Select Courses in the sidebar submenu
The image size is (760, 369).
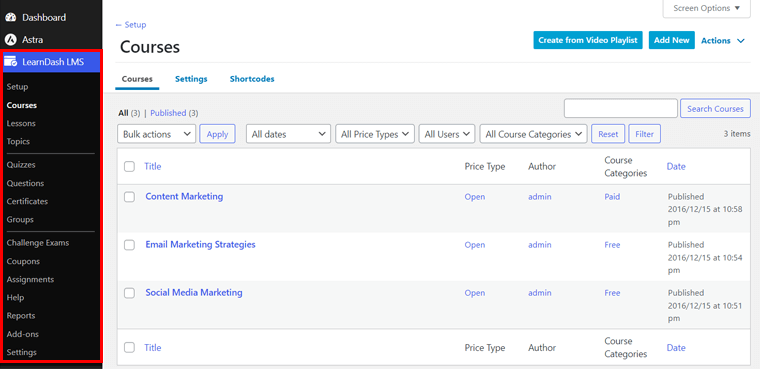22,105
